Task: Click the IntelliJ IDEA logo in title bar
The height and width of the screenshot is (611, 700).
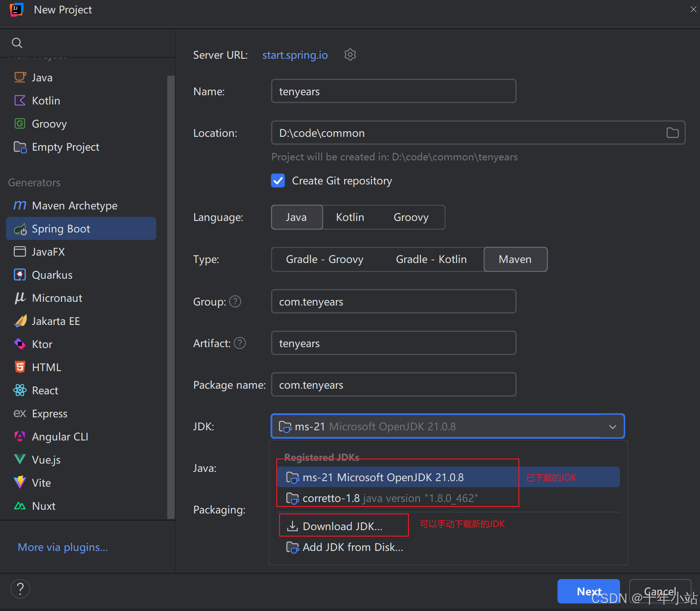Action: pyautogui.click(x=17, y=9)
